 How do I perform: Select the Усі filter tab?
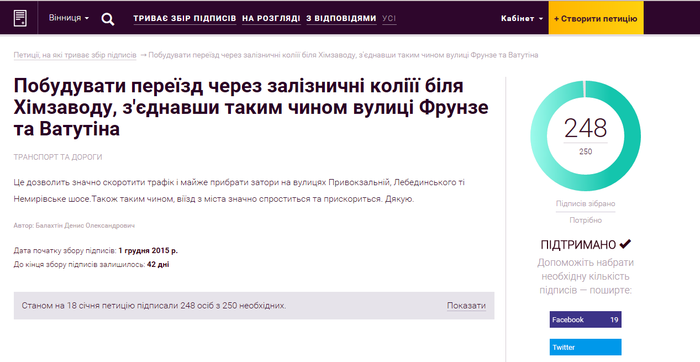(389, 19)
